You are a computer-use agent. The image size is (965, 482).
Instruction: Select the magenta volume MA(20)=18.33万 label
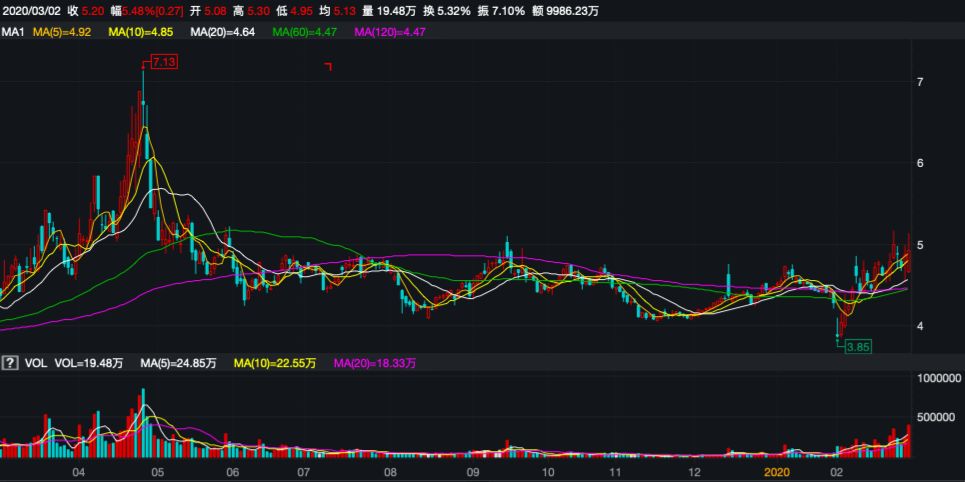(373, 362)
